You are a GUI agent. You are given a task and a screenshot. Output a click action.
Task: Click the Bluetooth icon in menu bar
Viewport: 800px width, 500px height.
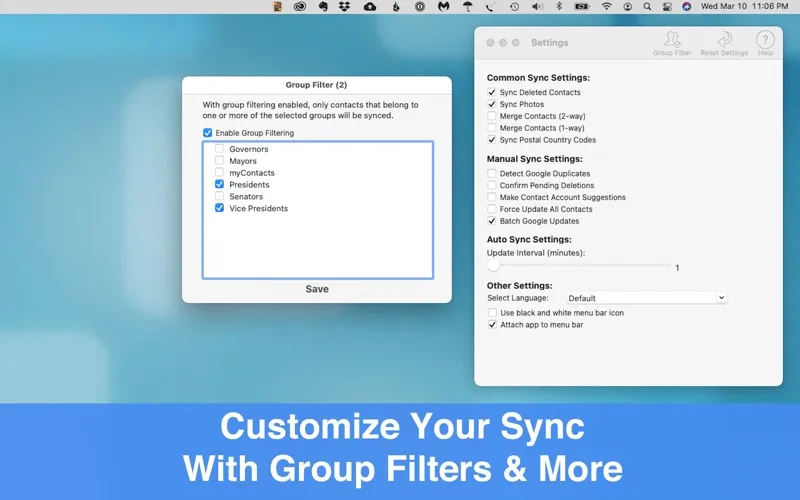point(559,7)
